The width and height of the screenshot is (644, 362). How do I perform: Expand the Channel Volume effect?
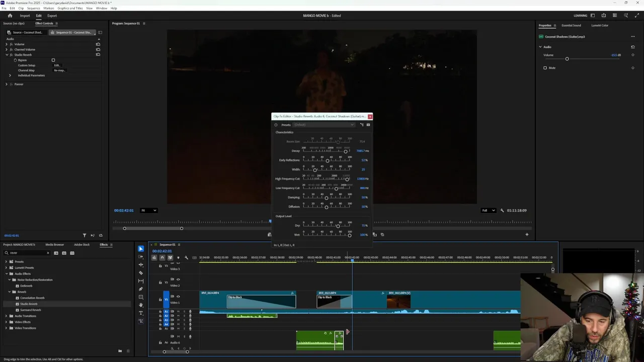click(x=7, y=49)
